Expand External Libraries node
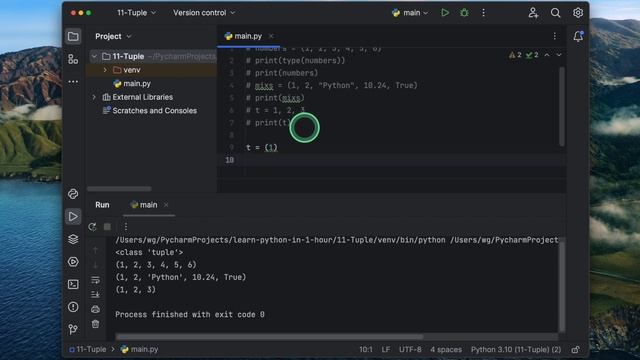The width and height of the screenshot is (640, 360). tap(94, 97)
